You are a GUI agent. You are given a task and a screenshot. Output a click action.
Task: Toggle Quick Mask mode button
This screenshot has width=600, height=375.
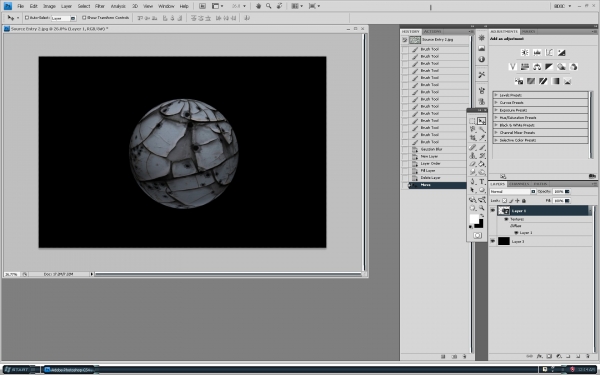[x=477, y=235]
